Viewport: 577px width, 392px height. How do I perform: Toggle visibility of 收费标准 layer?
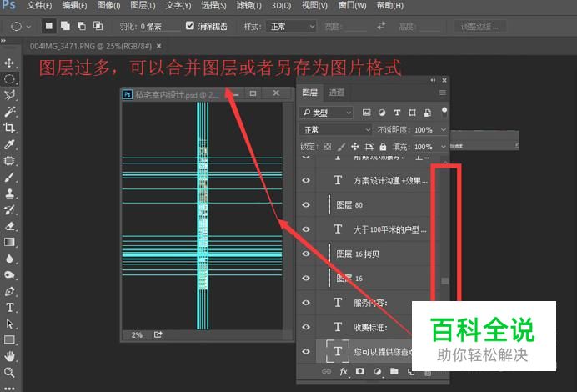(306, 327)
